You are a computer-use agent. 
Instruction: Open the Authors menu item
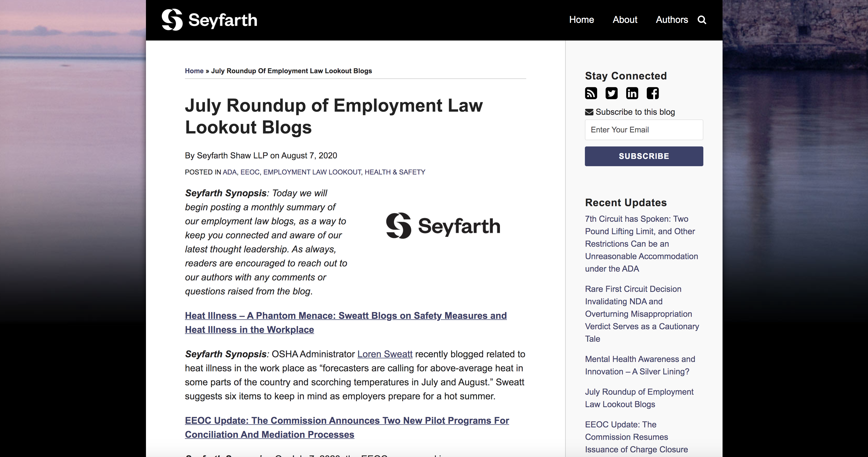[x=672, y=20]
